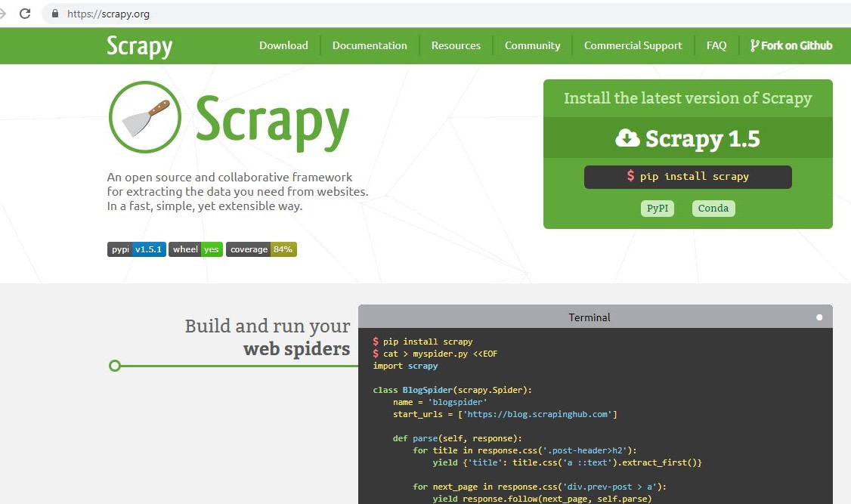Click the Fork on Github octocat icon
Image resolution: width=851 pixels, height=504 pixels.
pyautogui.click(x=754, y=45)
